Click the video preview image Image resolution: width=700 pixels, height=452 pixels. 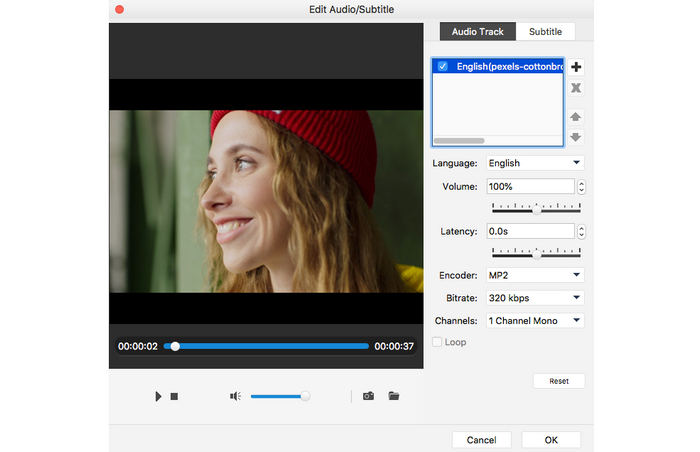(x=266, y=201)
